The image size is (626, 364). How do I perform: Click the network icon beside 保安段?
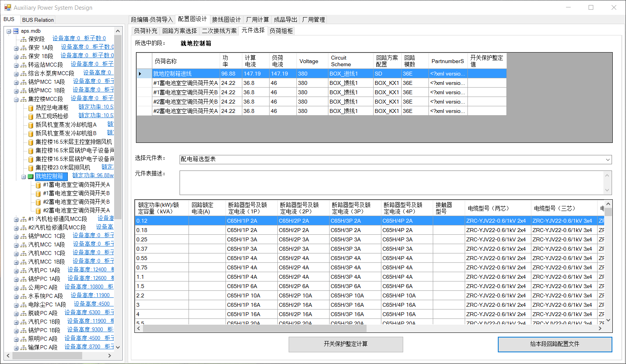[x=23, y=39]
